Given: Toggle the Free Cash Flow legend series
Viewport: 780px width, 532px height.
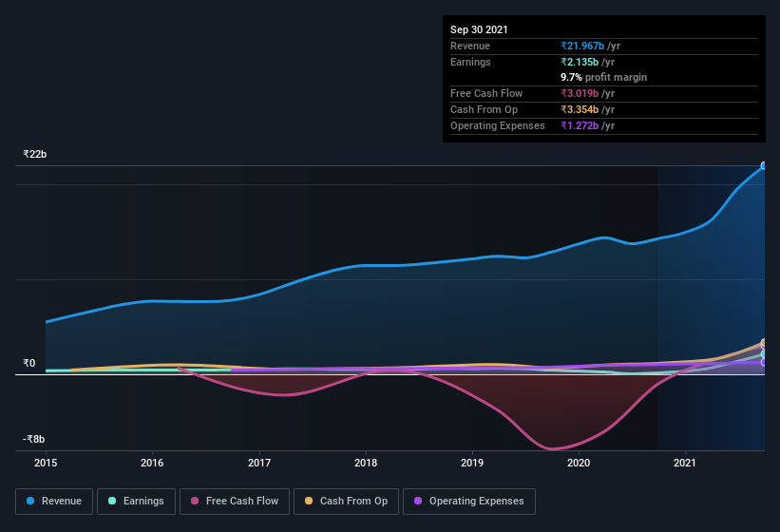Looking at the screenshot, I should click(x=235, y=502).
